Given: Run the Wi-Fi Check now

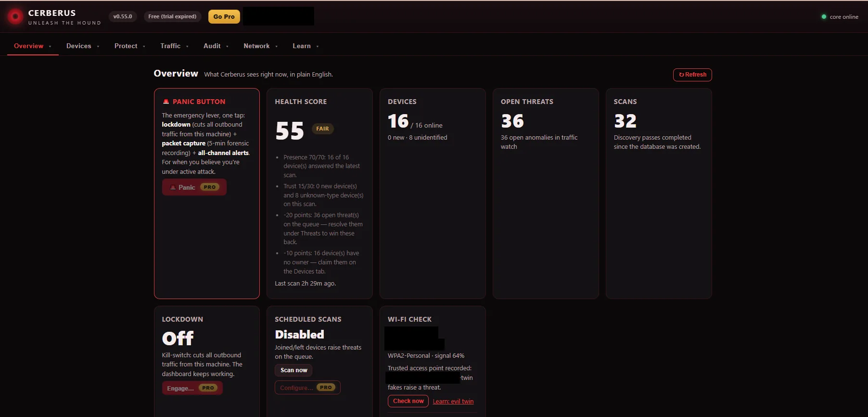Looking at the screenshot, I should [408, 401].
